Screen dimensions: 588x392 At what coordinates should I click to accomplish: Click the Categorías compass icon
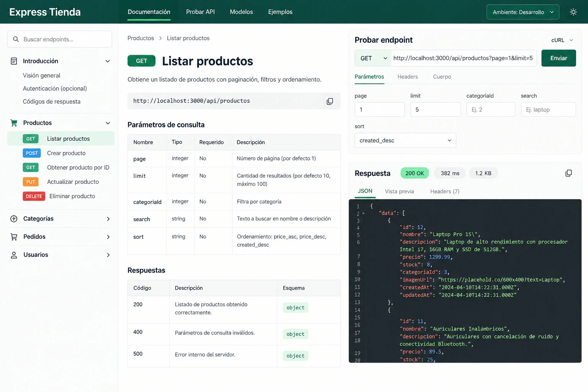coord(14,219)
